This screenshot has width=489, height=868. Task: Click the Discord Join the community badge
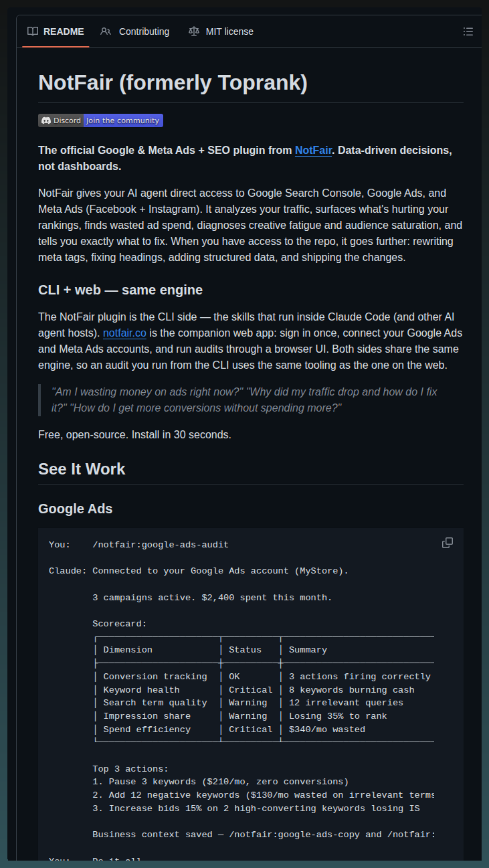(x=100, y=120)
